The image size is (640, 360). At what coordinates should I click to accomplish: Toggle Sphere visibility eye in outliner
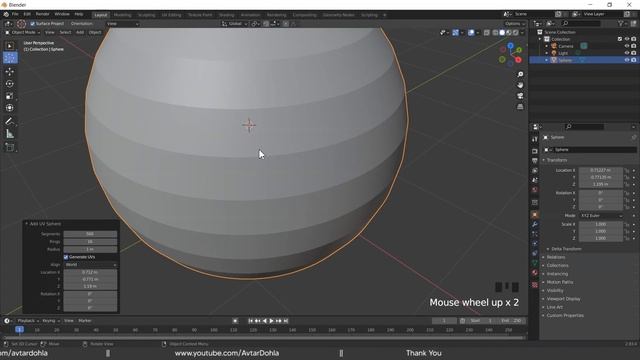pyautogui.click(x=627, y=60)
